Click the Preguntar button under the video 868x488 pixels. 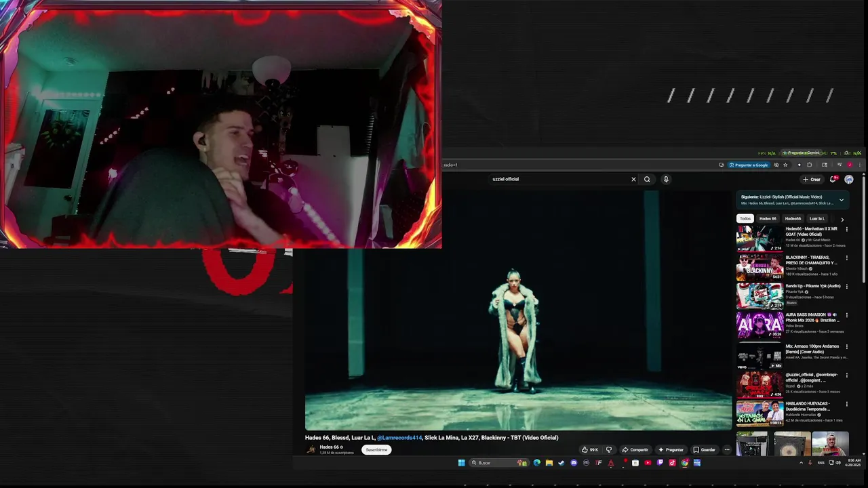coord(670,449)
